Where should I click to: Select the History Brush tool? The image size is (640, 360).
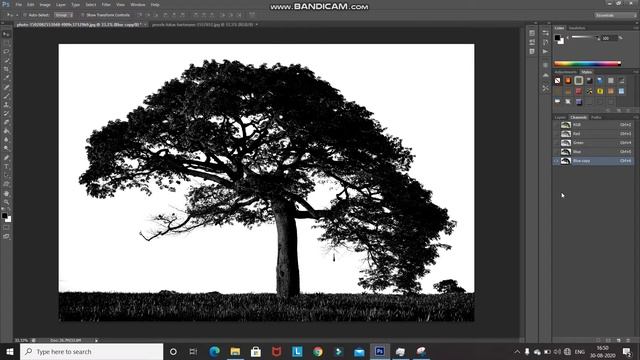coord(6,114)
